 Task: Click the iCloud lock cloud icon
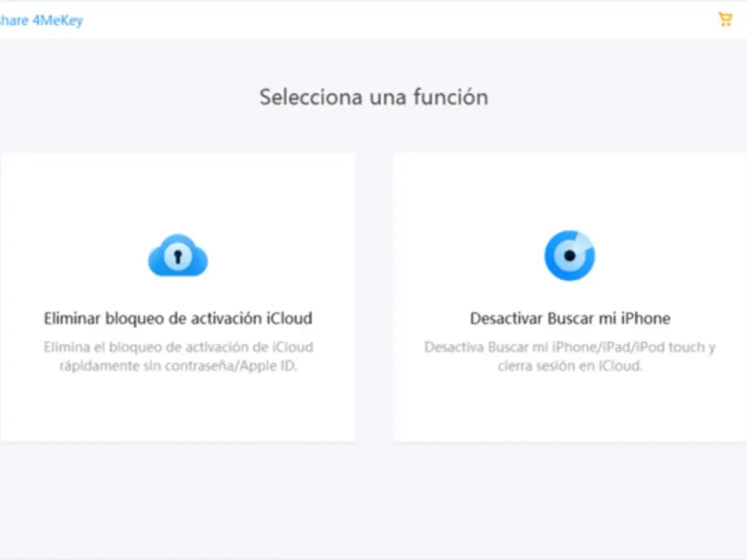[x=177, y=255]
